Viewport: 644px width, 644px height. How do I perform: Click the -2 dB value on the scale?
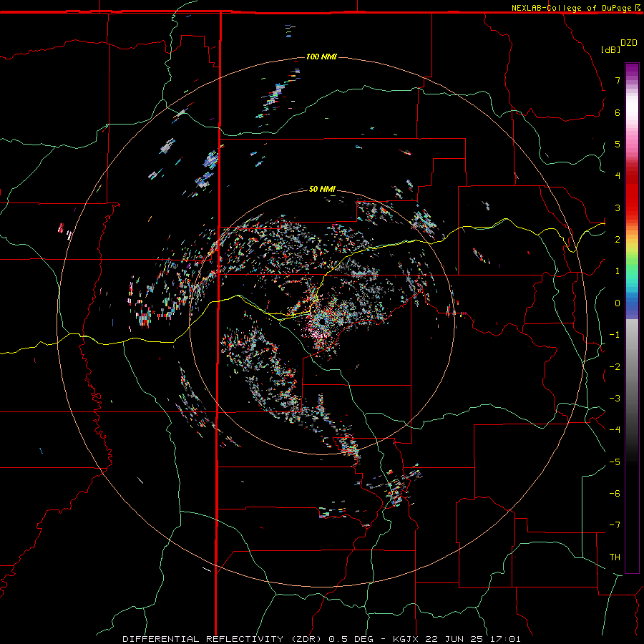tap(615, 367)
